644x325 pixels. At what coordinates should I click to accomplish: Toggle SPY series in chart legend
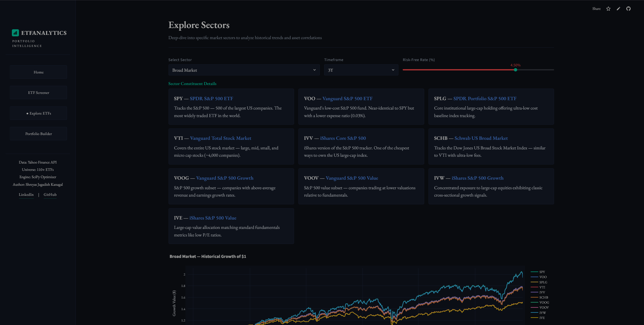pyautogui.click(x=538, y=272)
